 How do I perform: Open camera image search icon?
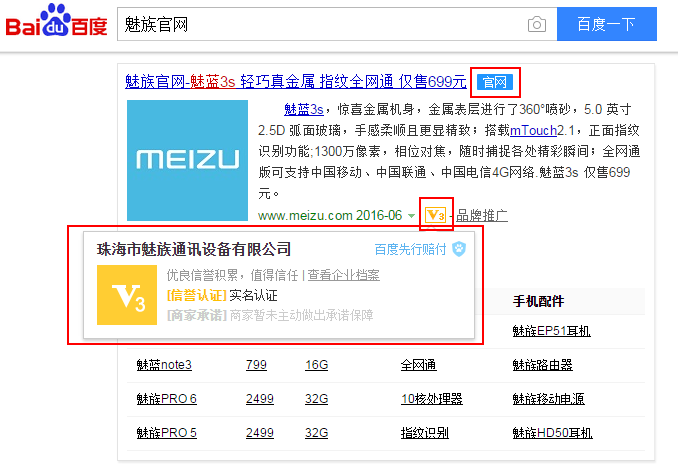tap(537, 24)
